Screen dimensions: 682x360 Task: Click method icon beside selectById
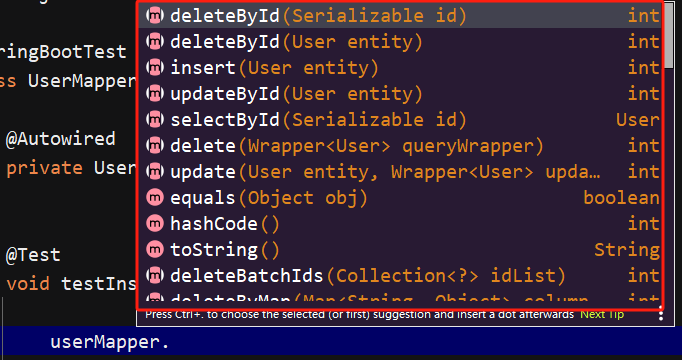[155, 120]
